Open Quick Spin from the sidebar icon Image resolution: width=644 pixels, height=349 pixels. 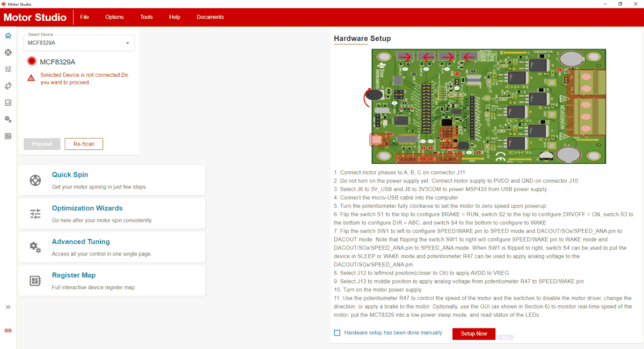[x=8, y=53]
